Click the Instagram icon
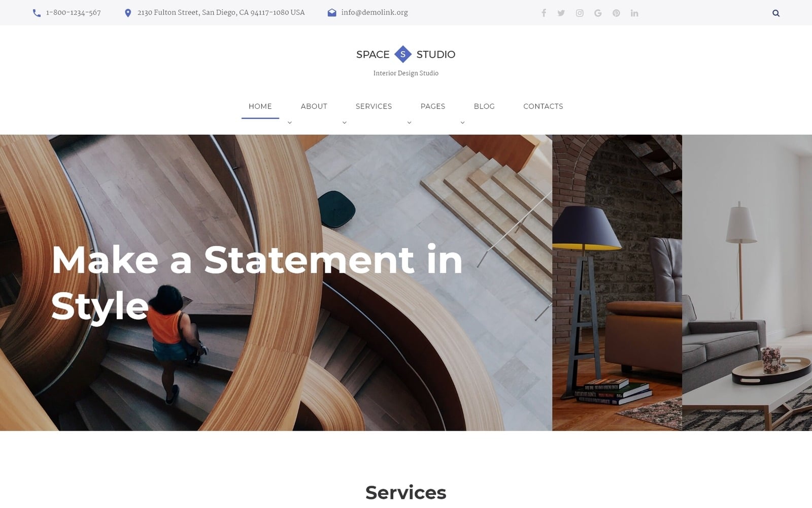The height and width of the screenshot is (508, 812). coord(580,13)
